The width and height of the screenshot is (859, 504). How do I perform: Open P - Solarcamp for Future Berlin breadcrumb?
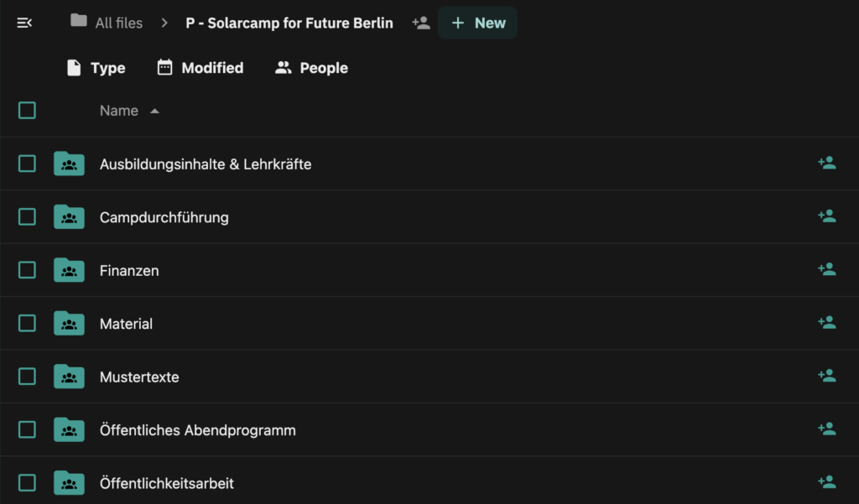point(289,23)
